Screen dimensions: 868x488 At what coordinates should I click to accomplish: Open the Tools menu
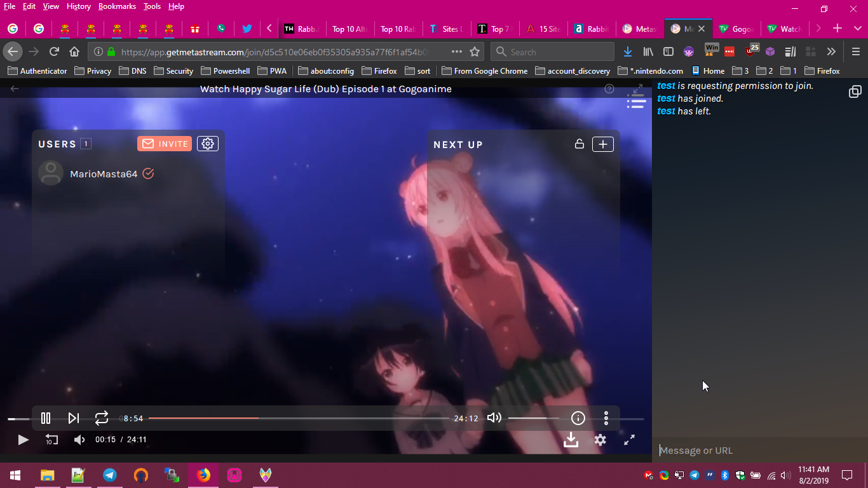point(152,6)
